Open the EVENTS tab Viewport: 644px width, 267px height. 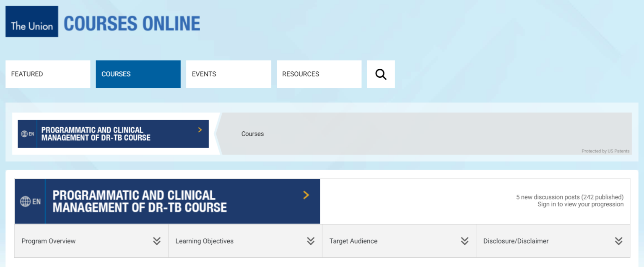click(x=229, y=74)
